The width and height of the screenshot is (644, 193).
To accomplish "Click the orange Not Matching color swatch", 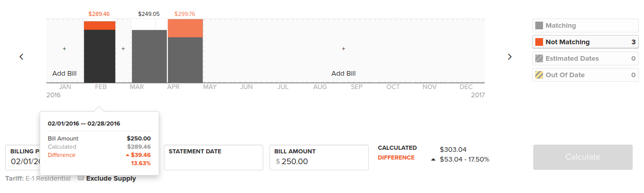I will [x=539, y=42].
